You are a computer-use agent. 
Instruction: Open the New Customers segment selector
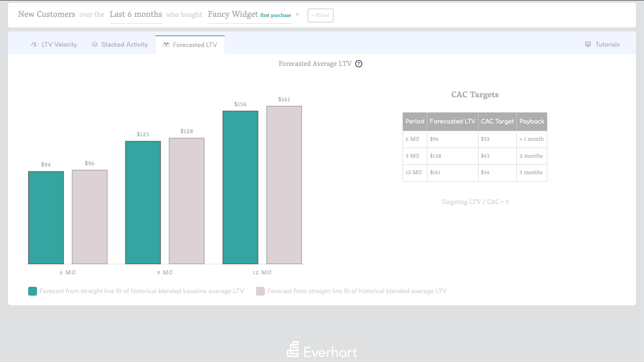[x=47, y=14]
